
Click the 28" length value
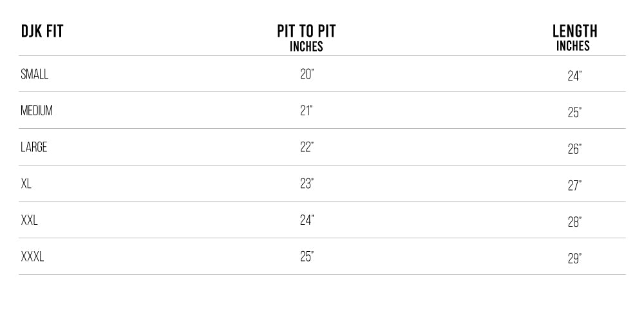[x=574, y=222]
